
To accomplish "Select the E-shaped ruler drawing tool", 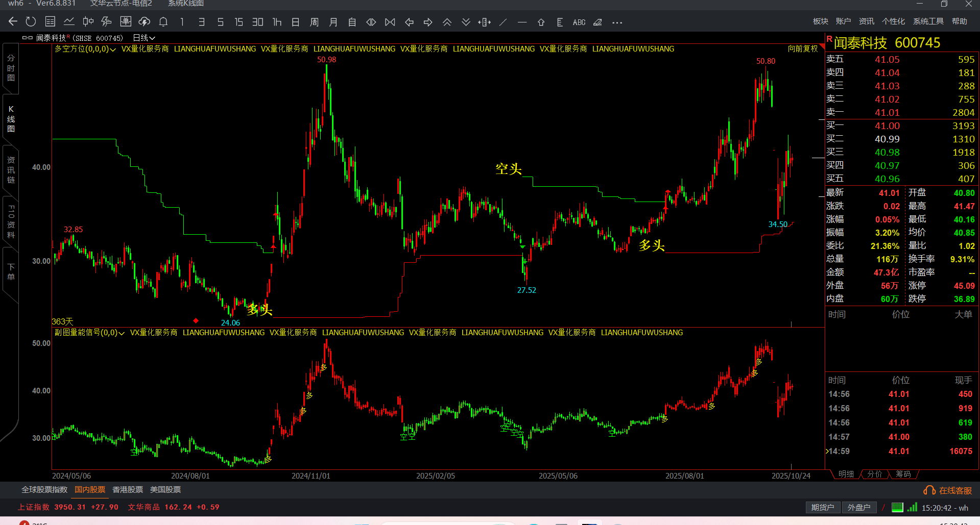I will coord(560,22).
